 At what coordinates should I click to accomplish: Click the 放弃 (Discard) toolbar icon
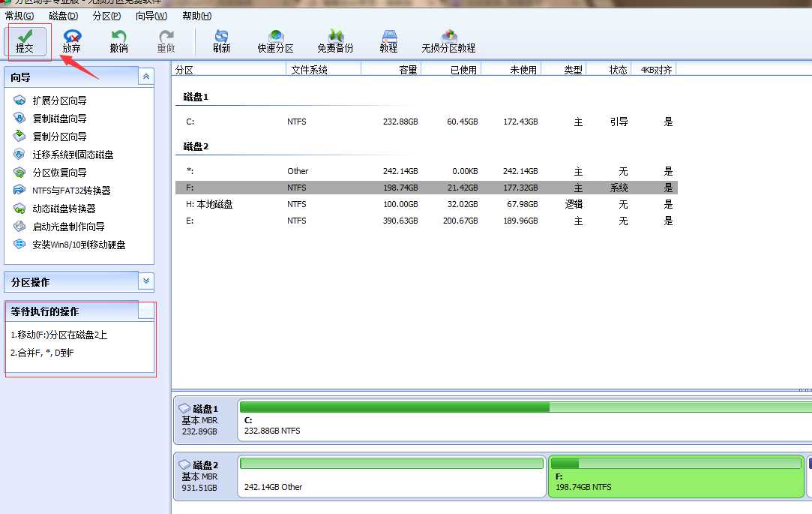[71, 36]
